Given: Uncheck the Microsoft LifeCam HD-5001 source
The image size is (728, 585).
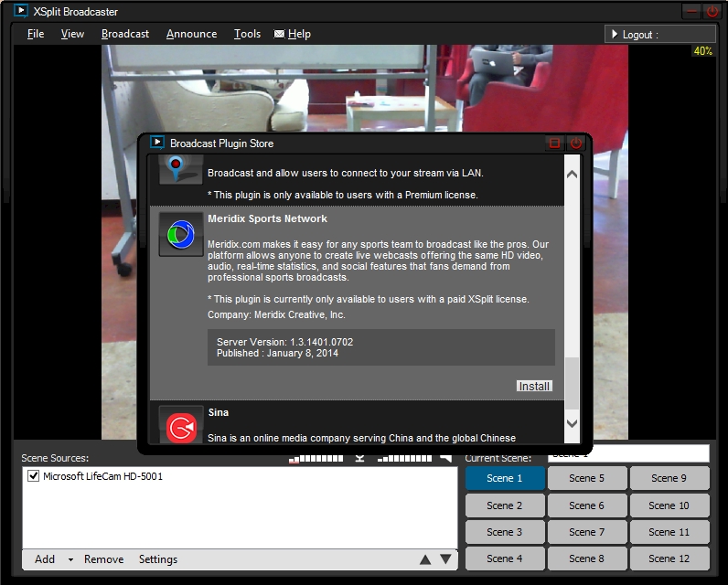Looking at the screenshot, I should coord(34,476).
